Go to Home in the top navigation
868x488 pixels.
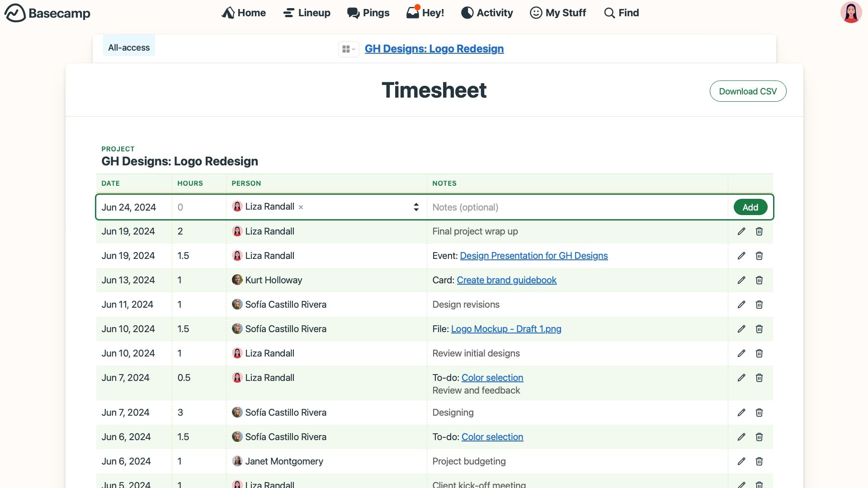[x=243, y=13]
